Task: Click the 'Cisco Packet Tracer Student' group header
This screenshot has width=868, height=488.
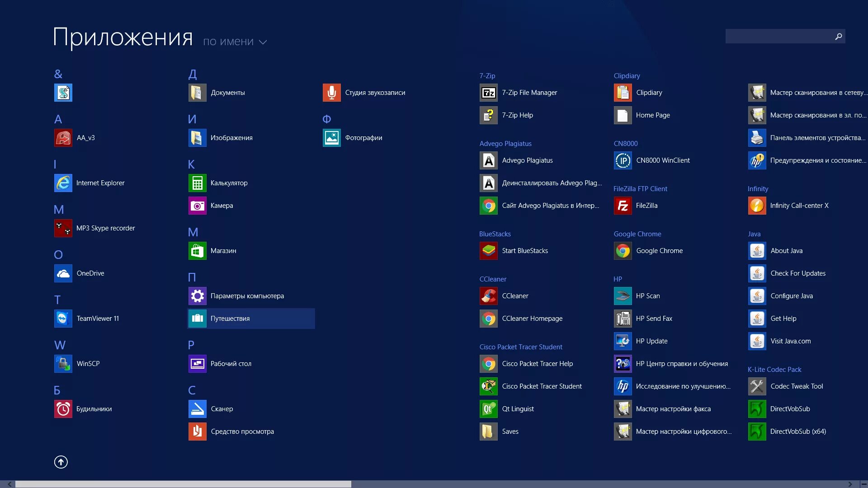Action: point(521,347)
